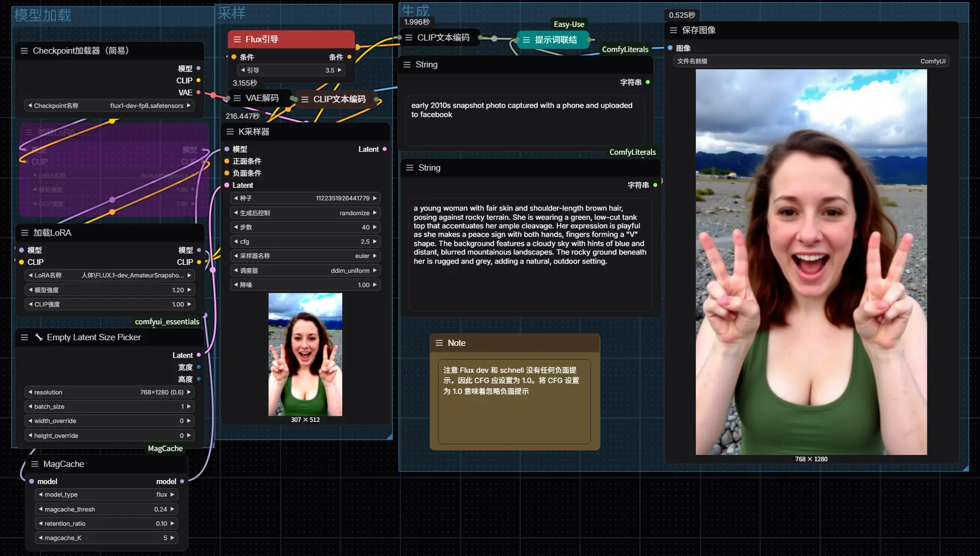Decrease the cfg value with left arrow
The image size is (980, 556).
click(x=236, y=241)
